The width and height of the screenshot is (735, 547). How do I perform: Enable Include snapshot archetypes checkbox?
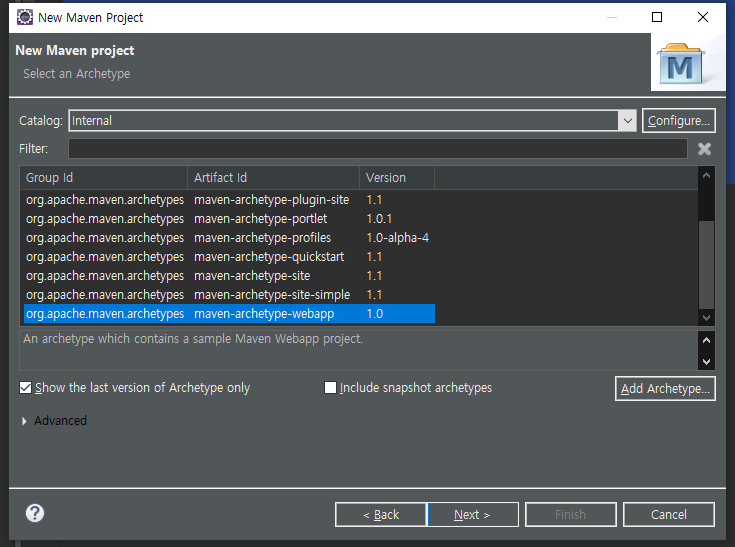click(330, 388)
